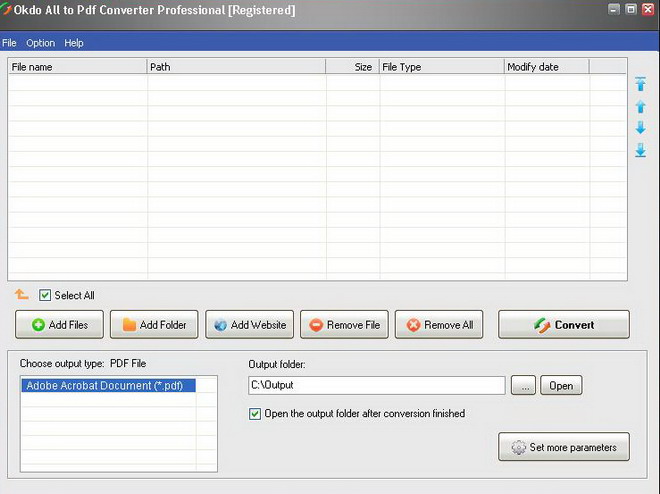Toggle the Select All checkbox
660x494 pixels.
pos(45,295)
